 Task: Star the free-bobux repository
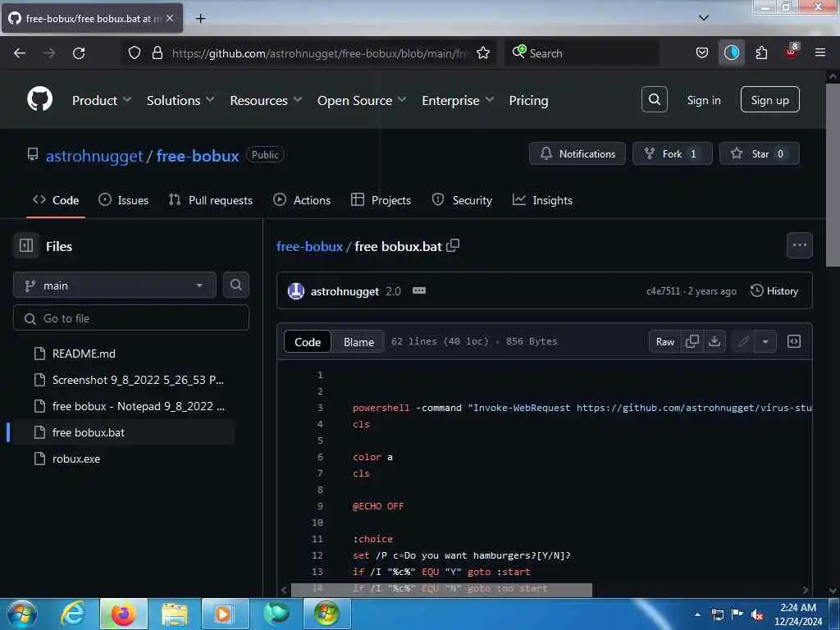[759, 153]
